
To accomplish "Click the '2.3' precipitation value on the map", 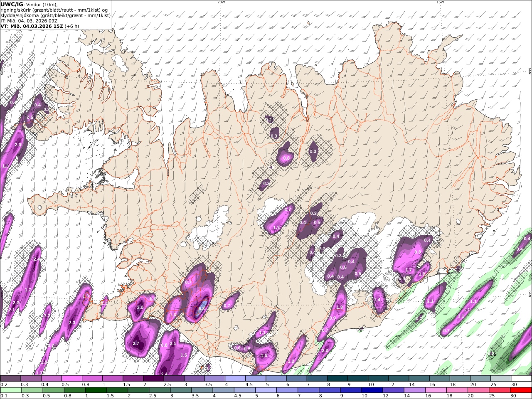I will click(x=72, y=323).
